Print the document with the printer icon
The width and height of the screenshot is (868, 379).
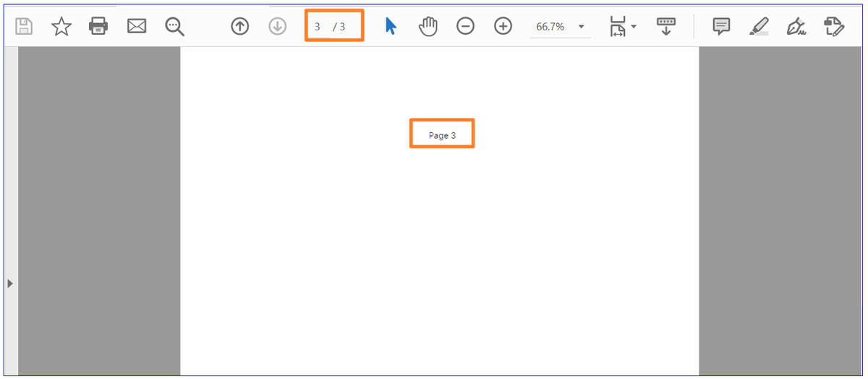click(98, 27)
